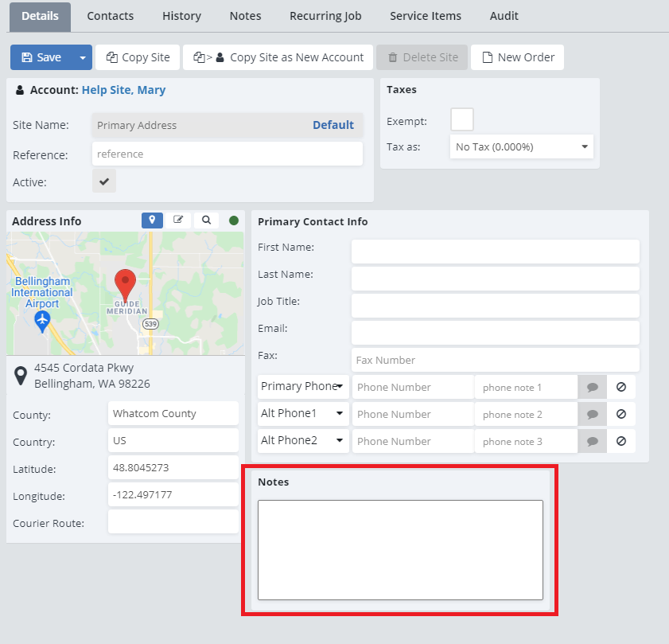Click the New Order button
669x644 pixels.
(517, 57)
